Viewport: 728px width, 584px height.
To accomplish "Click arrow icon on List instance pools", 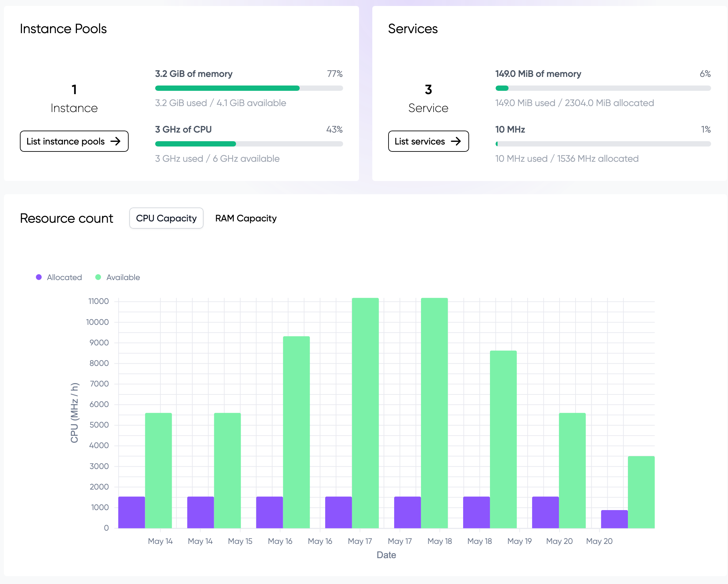I will coord(115,141).
